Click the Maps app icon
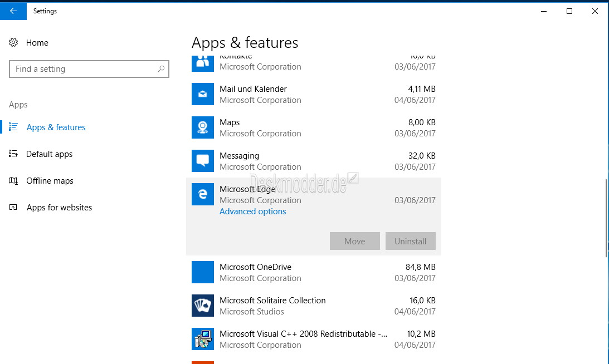This screenshot has height=364, width=609. pyautogui.click(x=203, y=127)
